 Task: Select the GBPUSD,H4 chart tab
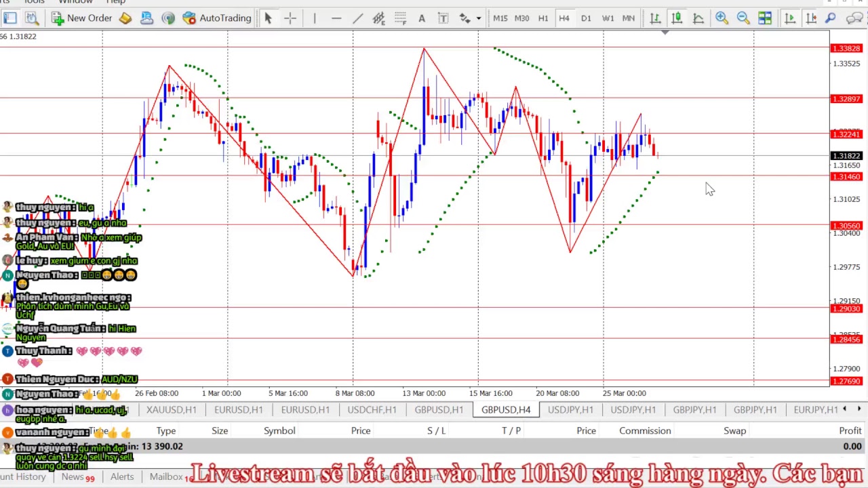click(506, 409)
